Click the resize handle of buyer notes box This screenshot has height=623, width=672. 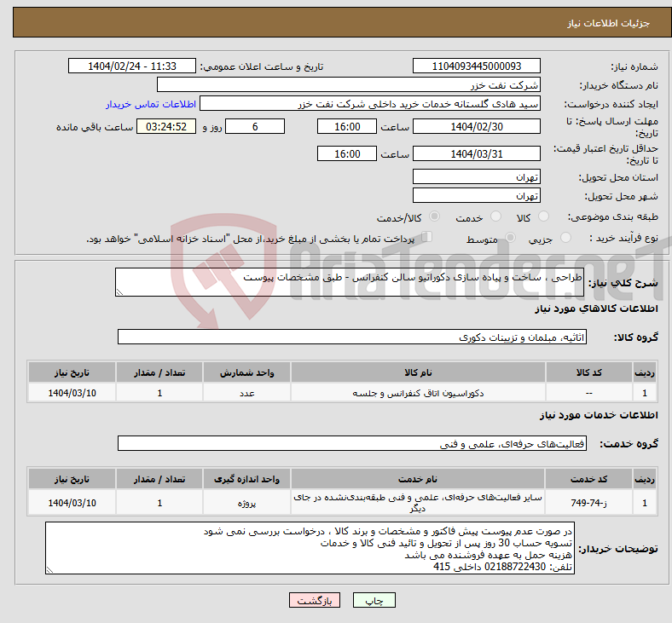pyautogui.click(x=49, y=570)
